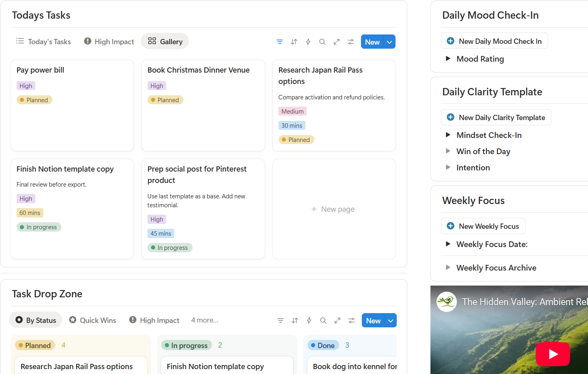
Task: Open the filter icon in Todays Tasks toolbar
Action: [280, 41]
